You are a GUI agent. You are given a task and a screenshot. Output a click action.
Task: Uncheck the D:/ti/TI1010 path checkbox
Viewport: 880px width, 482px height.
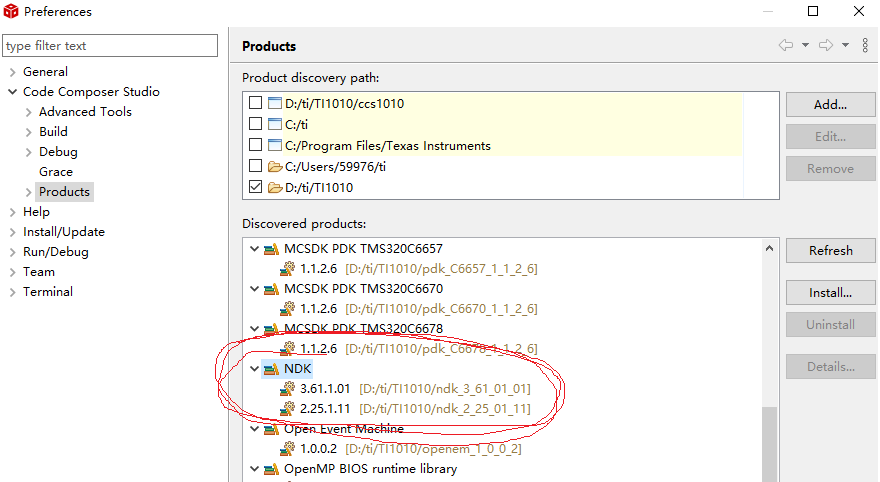(x=255, y=187)
